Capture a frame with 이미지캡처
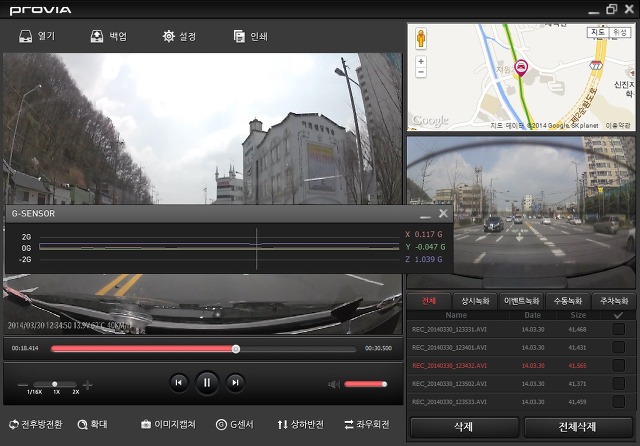 pos(168,425)
